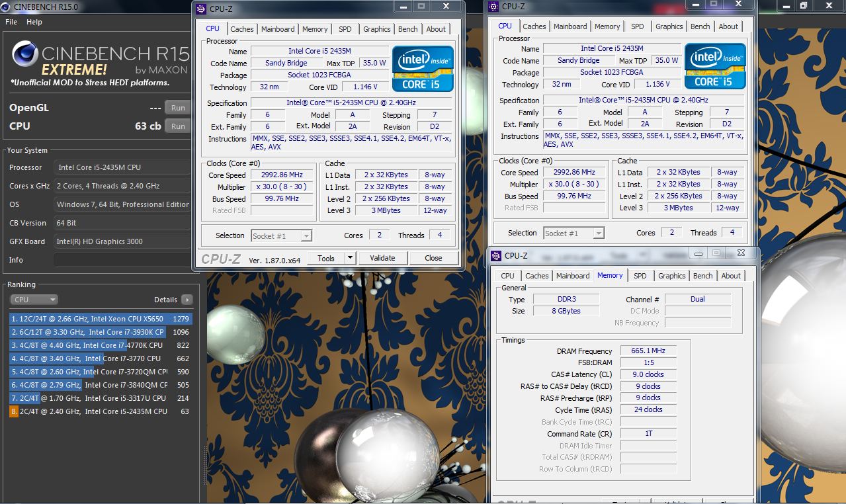Open Graphics tab in Memory CPU-Z window
Screen dimensions: 846x504
672,276
